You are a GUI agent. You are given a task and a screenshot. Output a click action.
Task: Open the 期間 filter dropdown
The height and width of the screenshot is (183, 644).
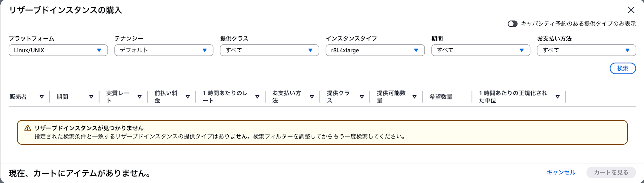(x=480, y=50)
